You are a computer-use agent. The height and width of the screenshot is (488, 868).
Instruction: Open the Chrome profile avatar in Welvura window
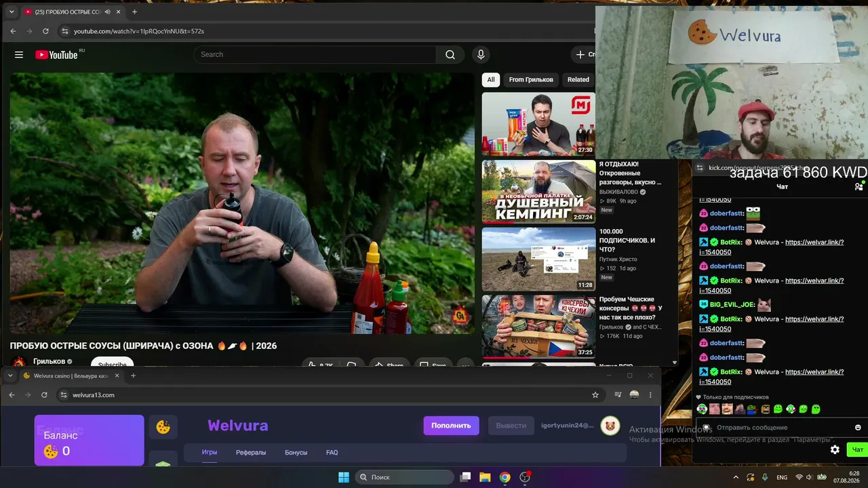pos(634,395)
